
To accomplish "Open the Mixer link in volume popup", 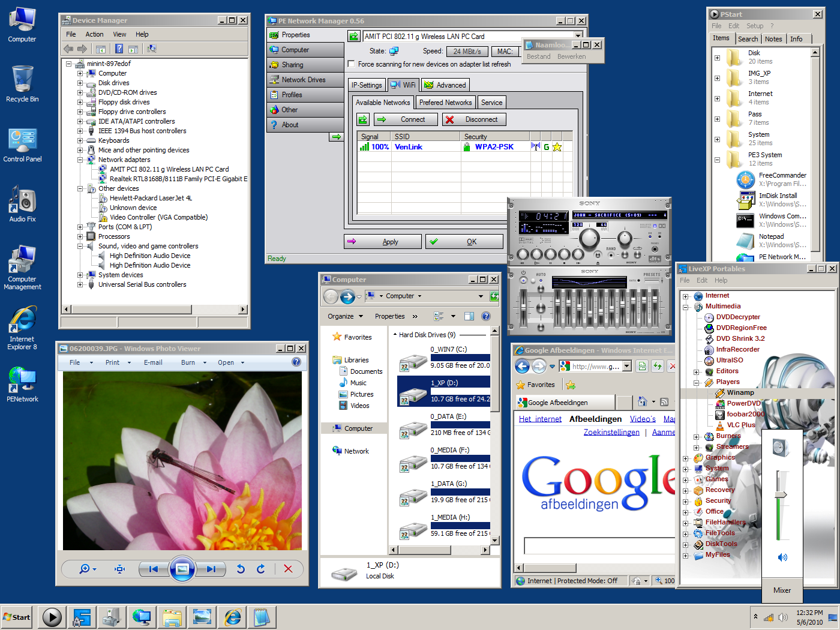I will click(x=782, y=590).
